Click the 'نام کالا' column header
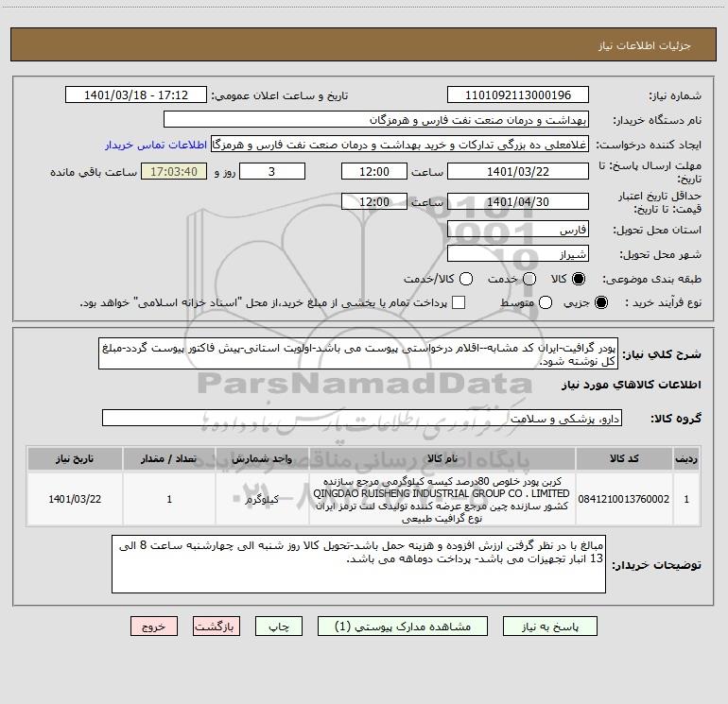The image size is (728, 704). point(442,458)
